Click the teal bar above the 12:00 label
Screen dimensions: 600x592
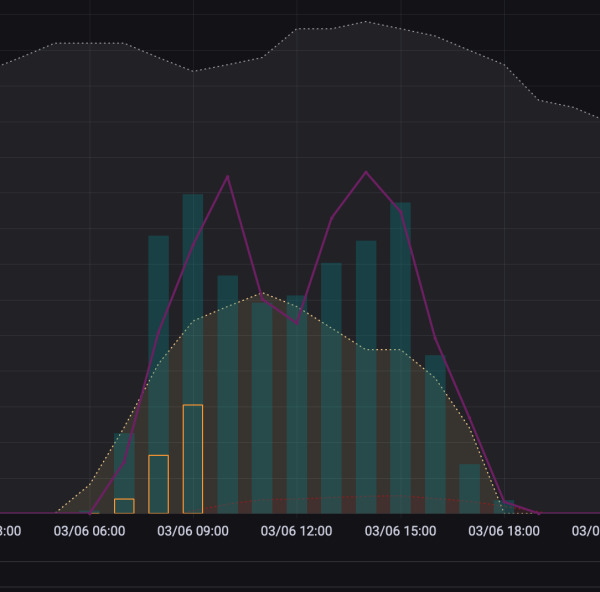[x=297, y=400]
